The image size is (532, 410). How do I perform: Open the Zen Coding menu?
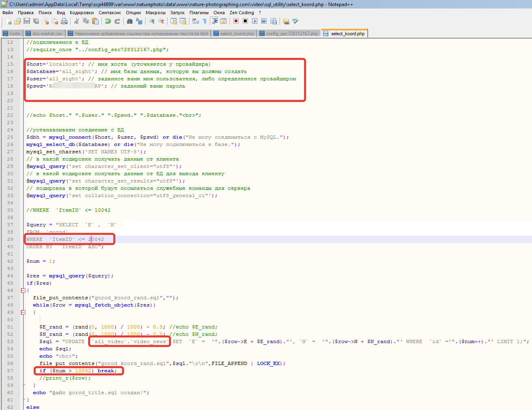(242, 13)
